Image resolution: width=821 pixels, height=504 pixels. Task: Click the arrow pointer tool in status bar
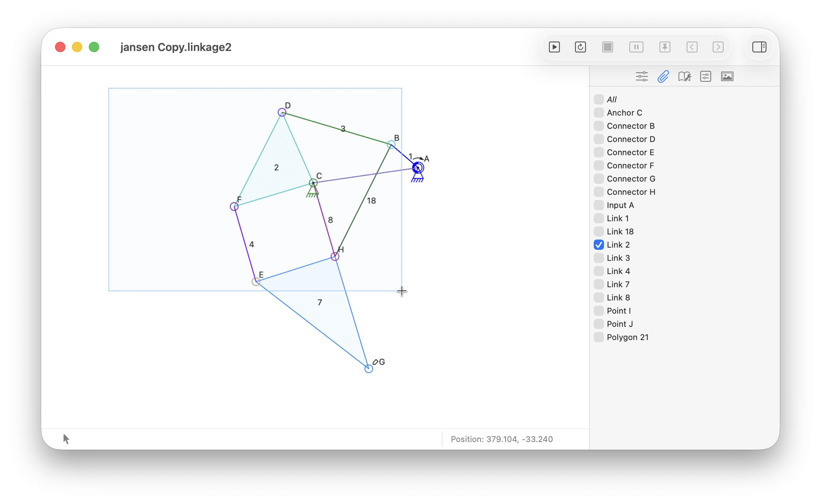click(x=66, y=439)
